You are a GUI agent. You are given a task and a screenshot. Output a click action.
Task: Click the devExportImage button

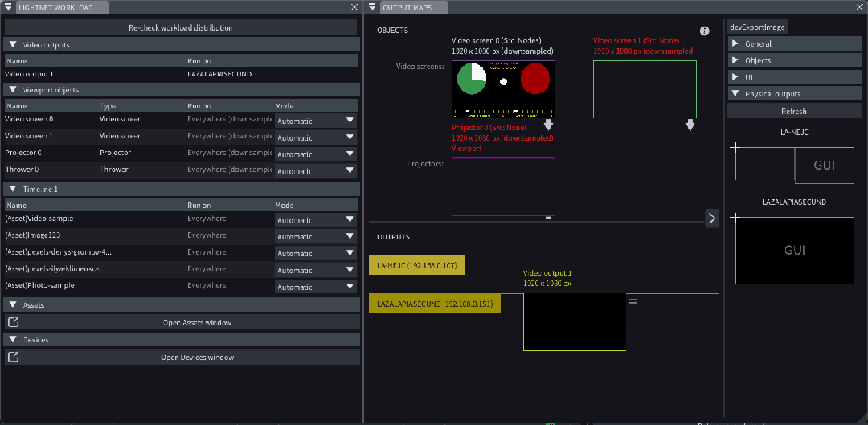point(758,27)
